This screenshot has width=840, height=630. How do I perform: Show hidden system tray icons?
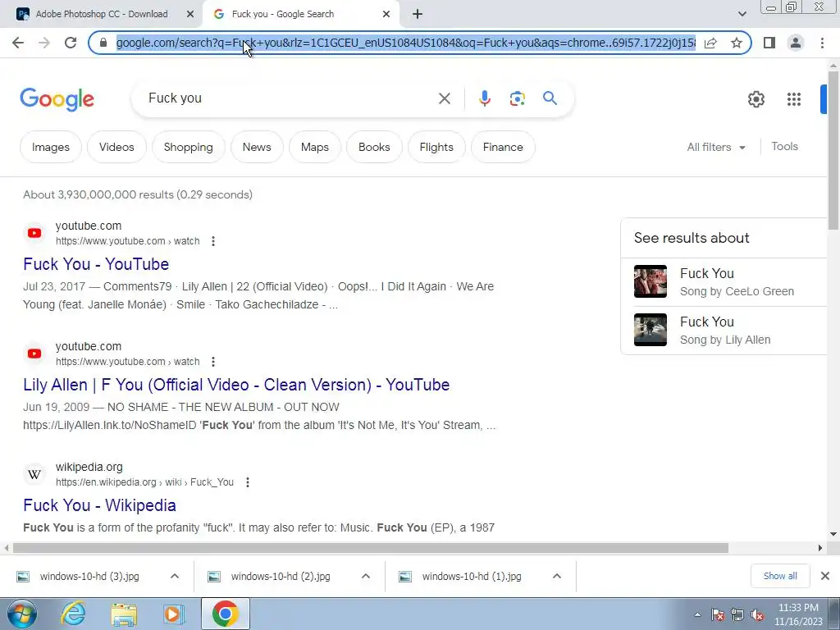[x=697, y=614]
